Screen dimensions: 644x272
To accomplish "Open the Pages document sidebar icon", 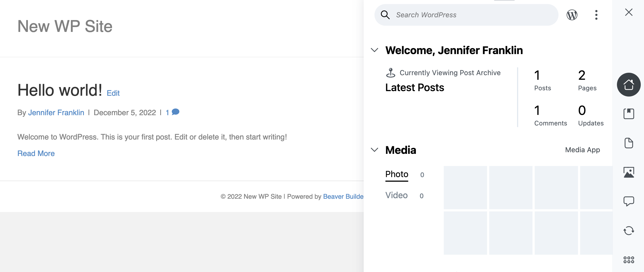I will (629, 143).
